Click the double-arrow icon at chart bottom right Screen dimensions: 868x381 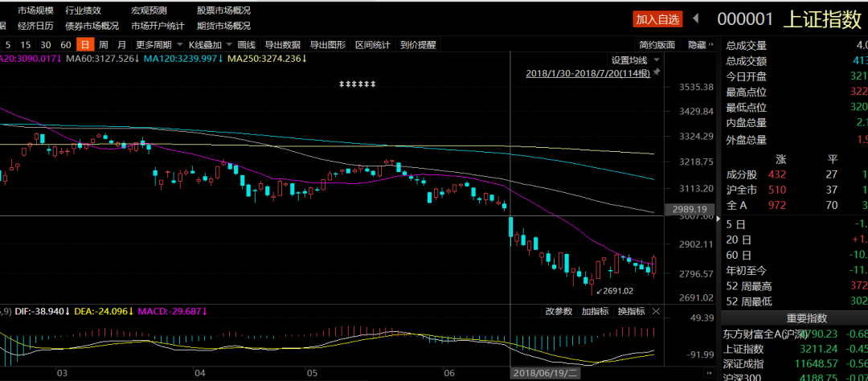[x=707, y=373]
